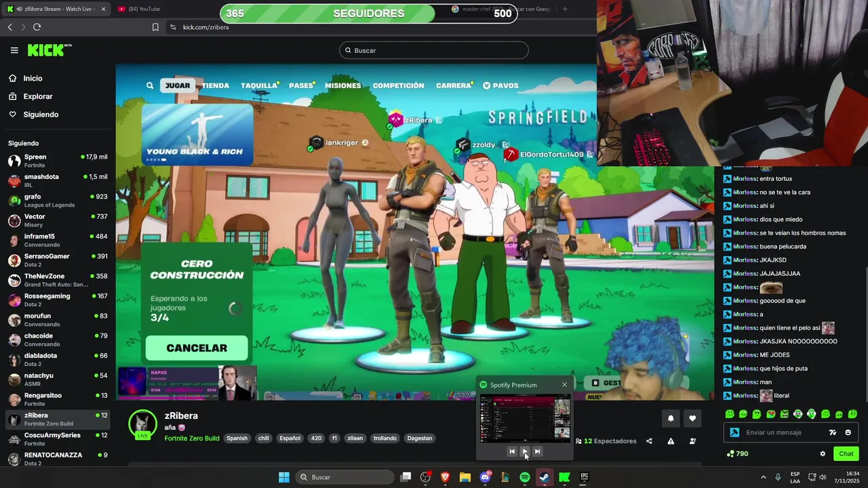The width and height of the screenshot is (868, 488).
Task: Click the Spotify preview previous track button
Action: [x=512, y=451]
